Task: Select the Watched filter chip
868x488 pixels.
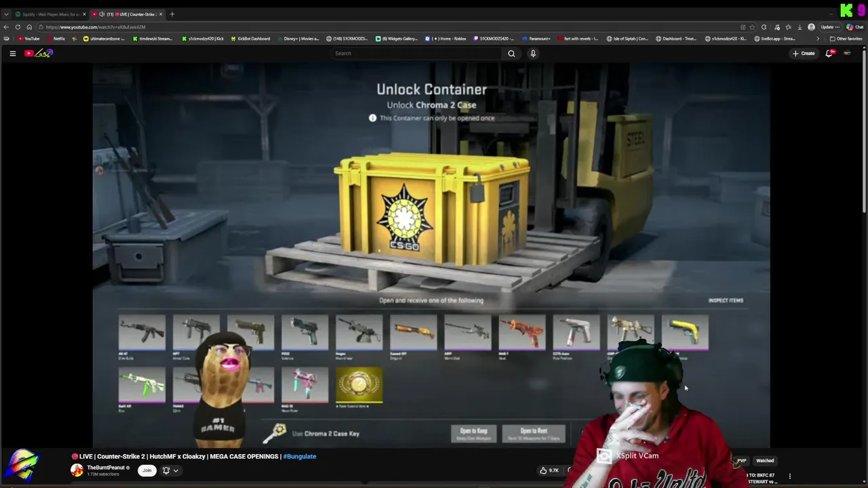Action: (765, 461)
